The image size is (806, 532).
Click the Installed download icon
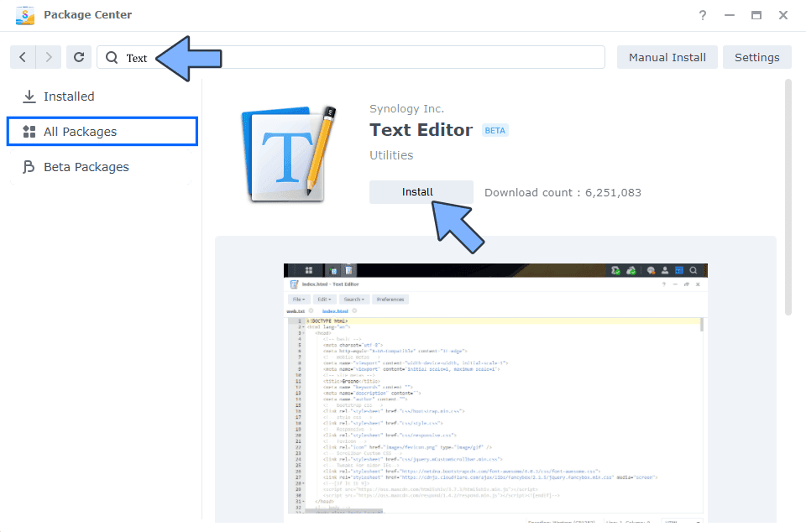[29, 96]
